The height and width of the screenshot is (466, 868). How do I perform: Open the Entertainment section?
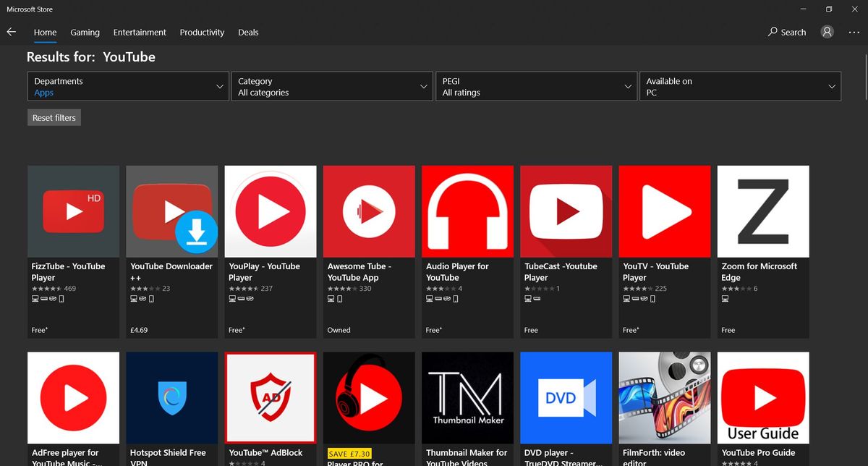point(140,32)
